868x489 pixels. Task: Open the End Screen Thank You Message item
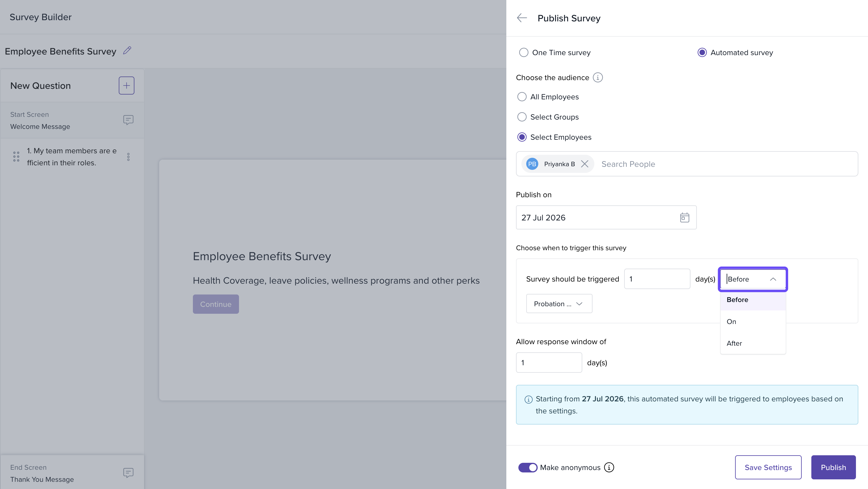point(72,473)
